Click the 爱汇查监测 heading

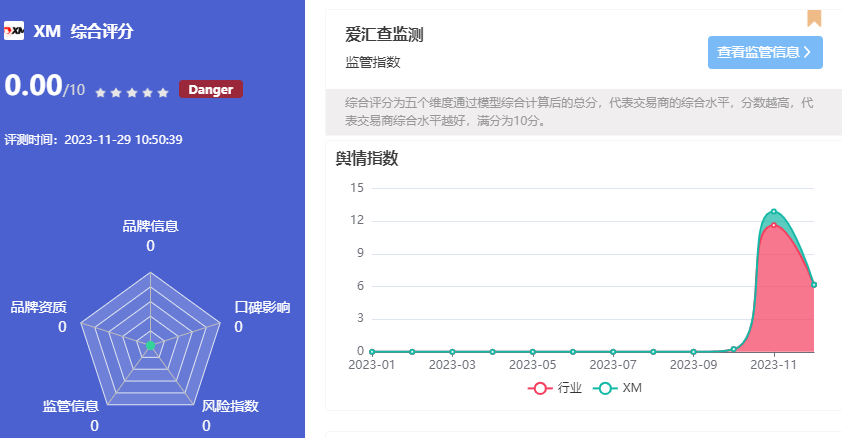(384, 34)
